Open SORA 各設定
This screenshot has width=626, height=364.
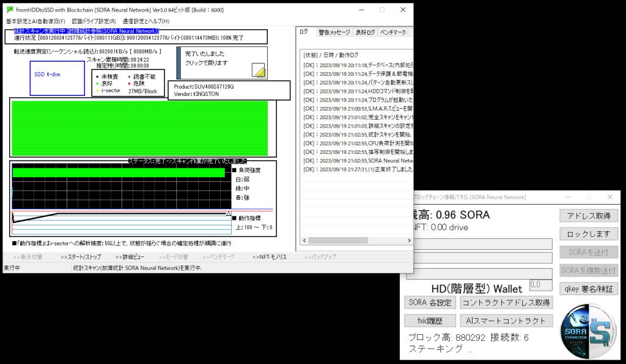point(430,302)
